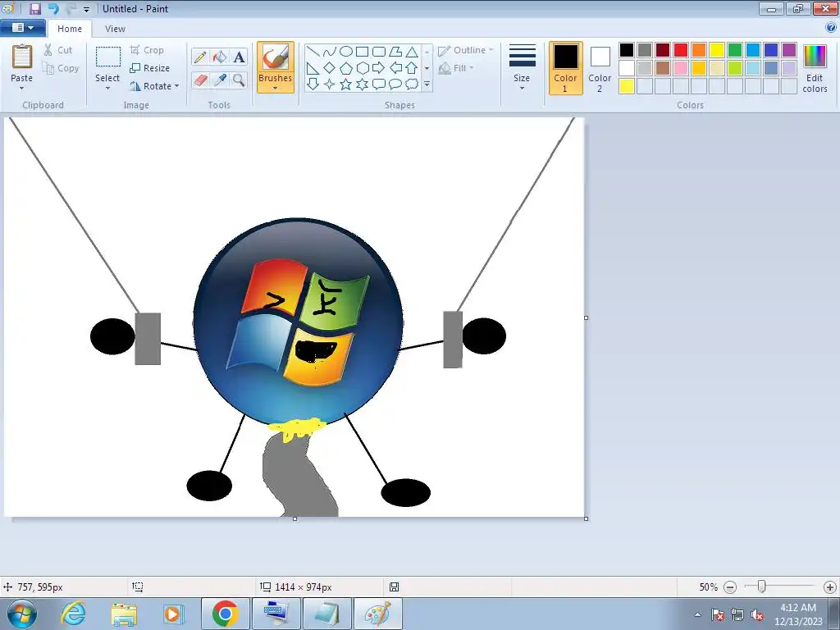Click the zoom slider handle
The height and width of the screenshot is (630, 840).
click(x=761, y=587)
